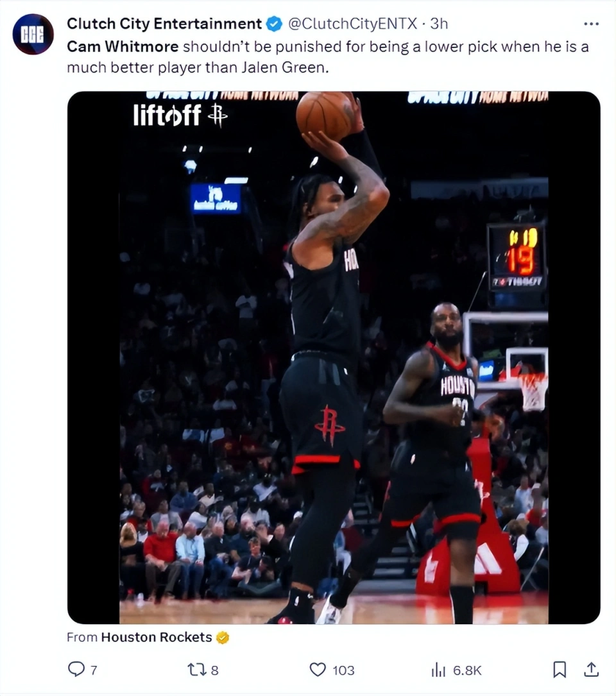616x696 pixels.
Task: Click the 6.8K views count
Action: point(467,670)
